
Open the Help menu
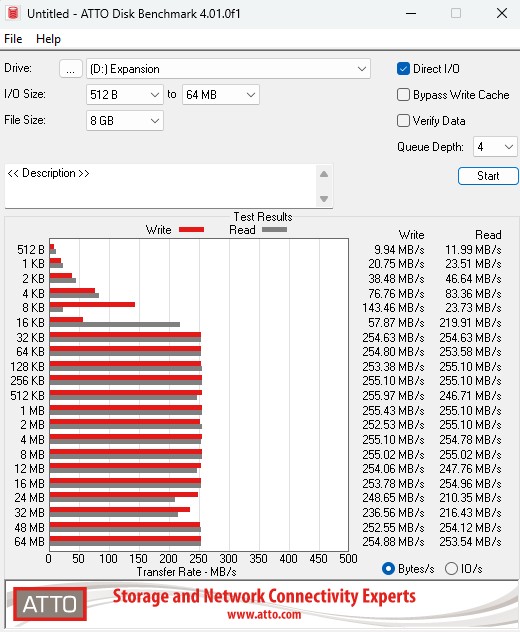coord(48,39)
